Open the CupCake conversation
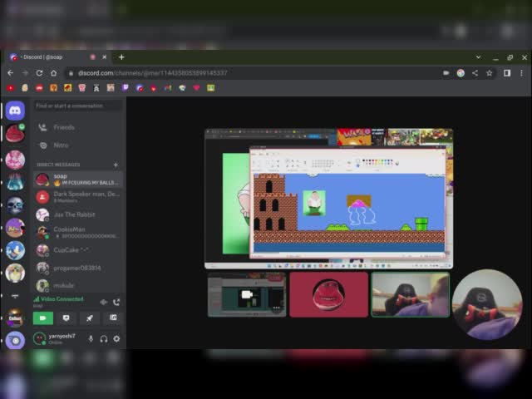This screenshot has width=532, height=399. point(77,250)
